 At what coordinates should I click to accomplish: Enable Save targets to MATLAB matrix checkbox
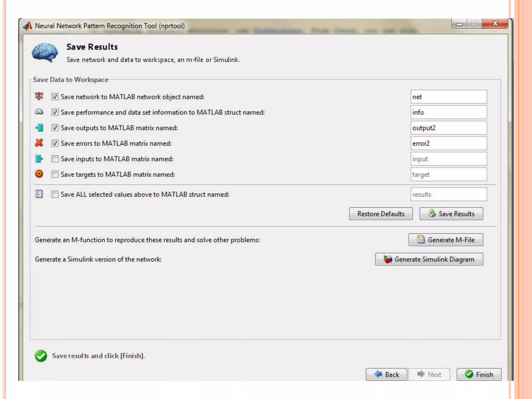(x=55, y=174)
